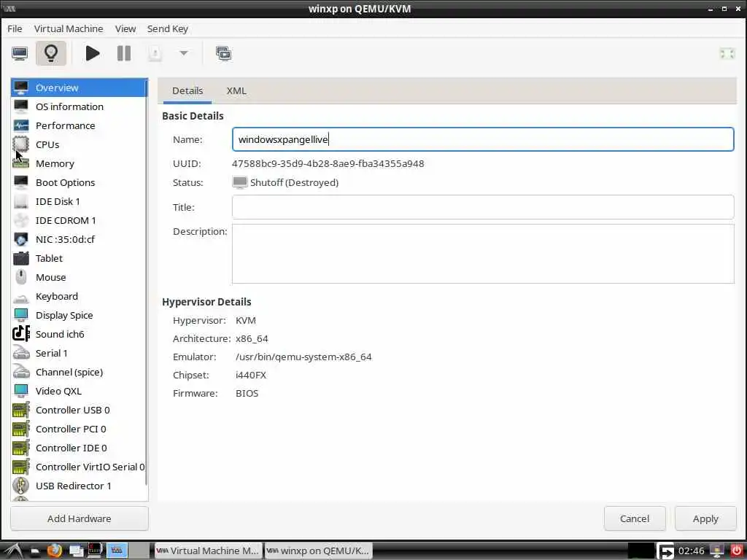Apply the changes
Image resolution: width=747 pixels, height=560 pixels.
[705, 518]
